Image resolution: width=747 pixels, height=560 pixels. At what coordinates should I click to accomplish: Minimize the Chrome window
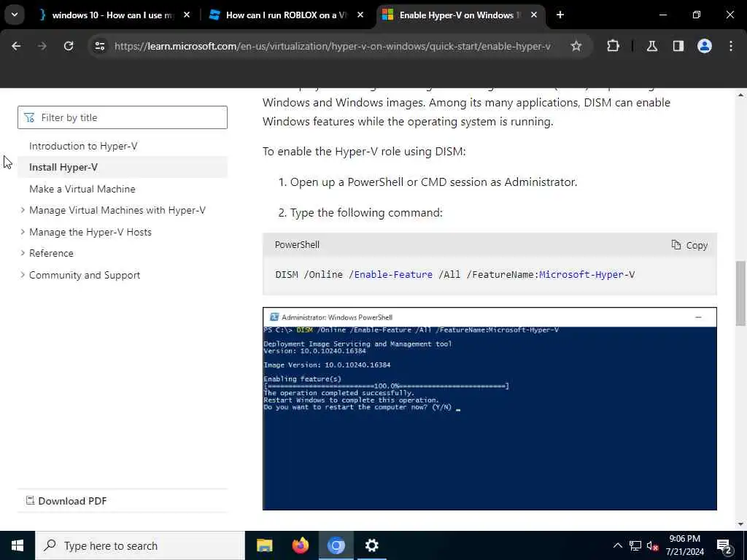[x=663, y=15]
